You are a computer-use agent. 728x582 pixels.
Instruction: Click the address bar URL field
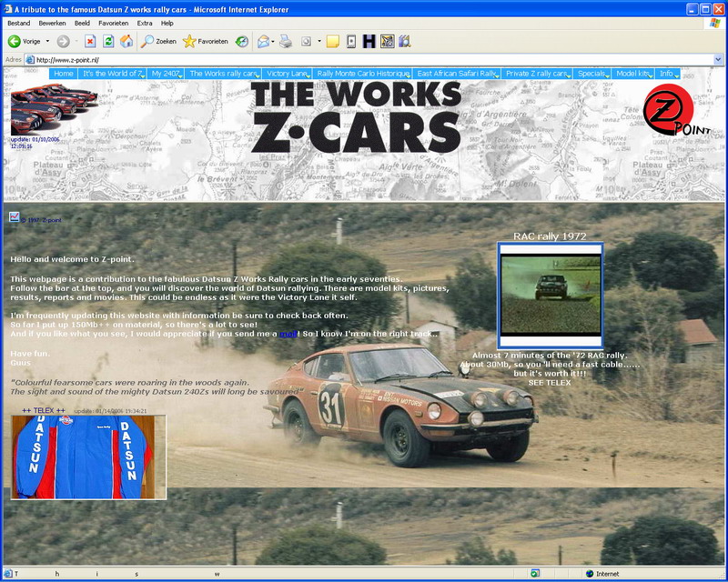pos(371,59)
